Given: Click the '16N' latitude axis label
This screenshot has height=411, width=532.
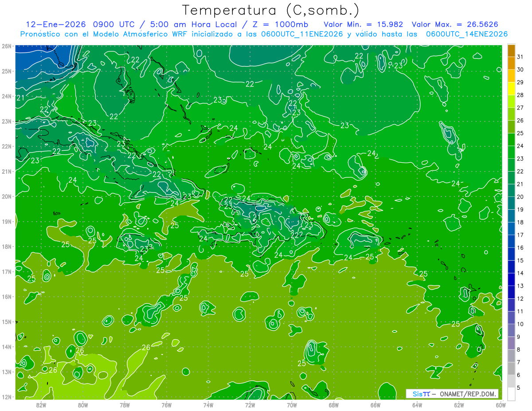Looking at the screenshot, I should click(x=6, y=297).
